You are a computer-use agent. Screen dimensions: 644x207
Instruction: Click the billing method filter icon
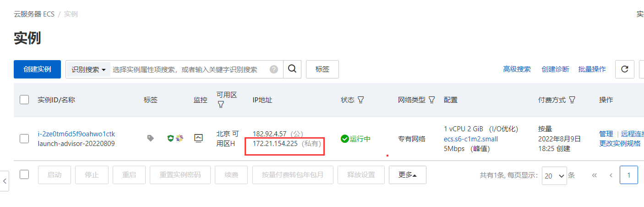(572, 100)
